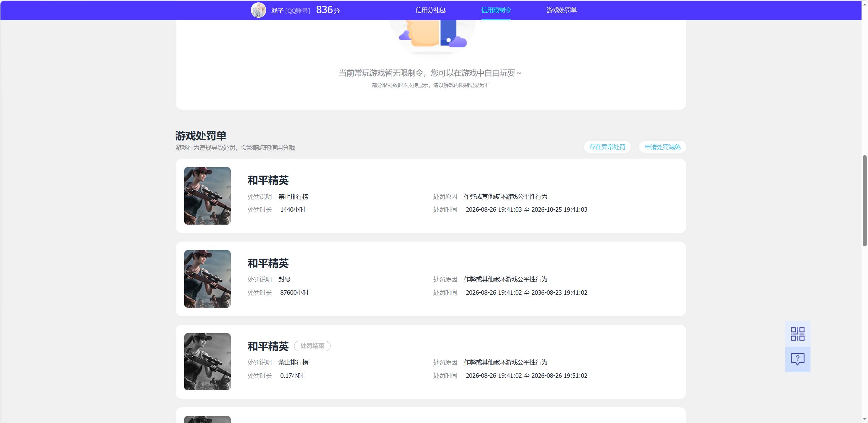Click the 申请处罚减免 button
This screenshot has width=868, height=423.
(x=662, y=147)
